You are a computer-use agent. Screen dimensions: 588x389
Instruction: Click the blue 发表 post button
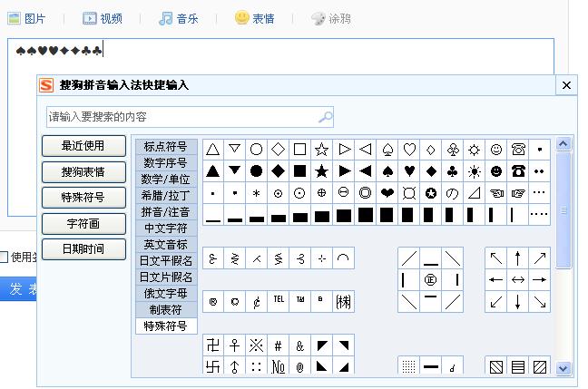pyautogui.click(x=18, y=289)
